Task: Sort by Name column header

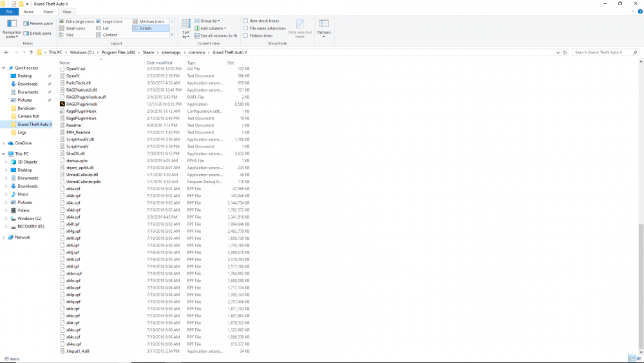Action: [x=102, y=63]
